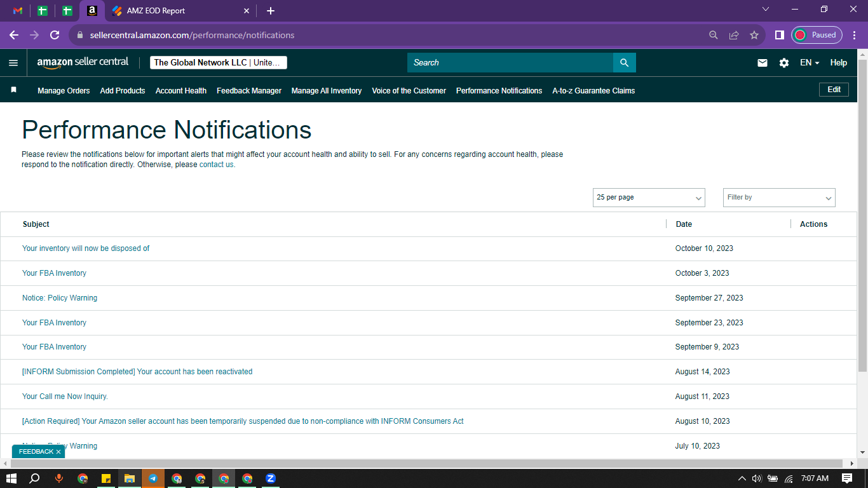Open Zoom from the taskbar
This screenshot has width=868, height=488.
tap(271, 478)
